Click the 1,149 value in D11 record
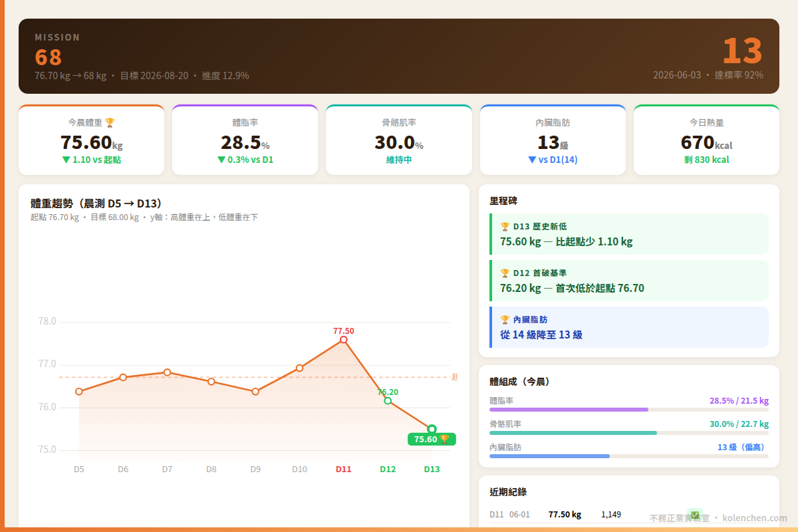The height and width of the screenshot is (532, 798). click(611, 515)
